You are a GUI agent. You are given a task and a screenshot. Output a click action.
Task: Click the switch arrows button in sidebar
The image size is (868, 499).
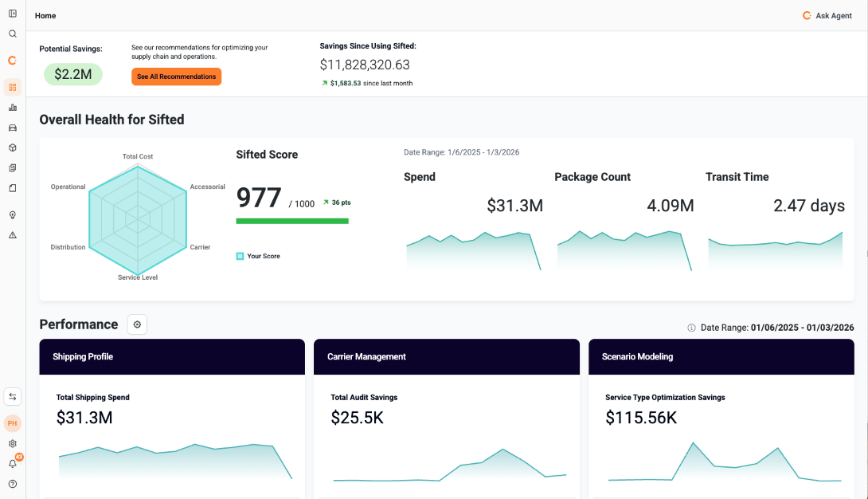pyautogui.click(x=13, y=397)
